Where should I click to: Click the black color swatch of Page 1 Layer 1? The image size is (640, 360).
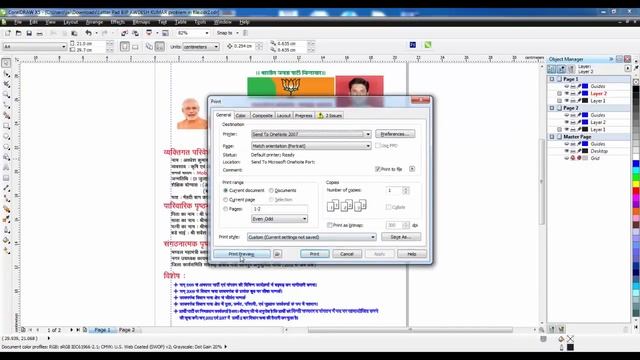coord(585,101)
